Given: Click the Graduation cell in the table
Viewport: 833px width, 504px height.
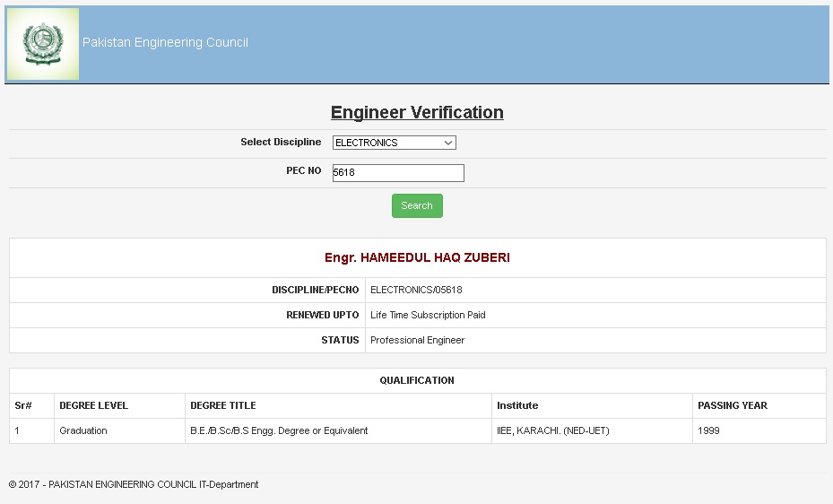Looking at the screenshot, I should click(83, 430).
